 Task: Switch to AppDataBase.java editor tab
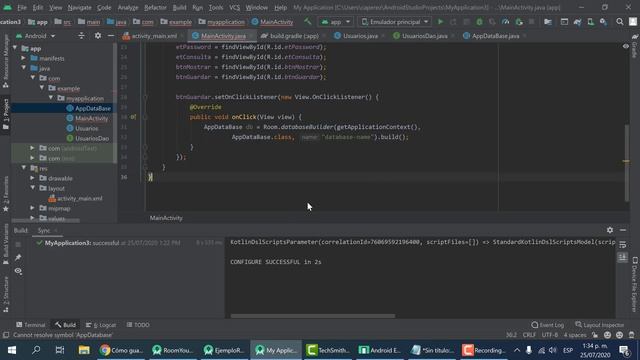click(494, 36)
